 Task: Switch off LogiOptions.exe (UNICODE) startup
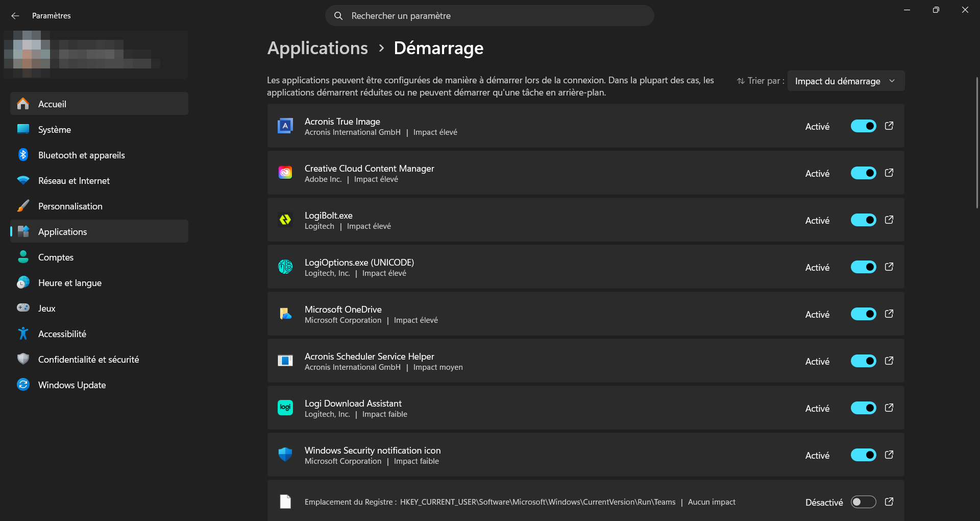863,267
